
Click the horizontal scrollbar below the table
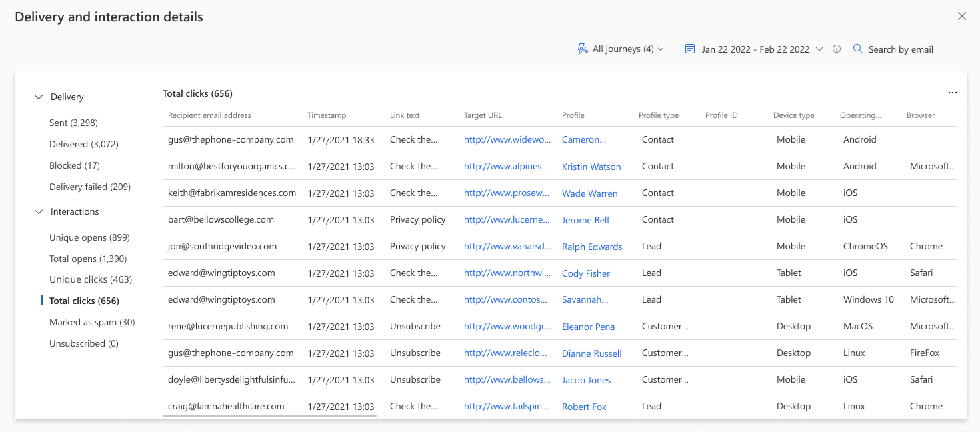point(269,416)
